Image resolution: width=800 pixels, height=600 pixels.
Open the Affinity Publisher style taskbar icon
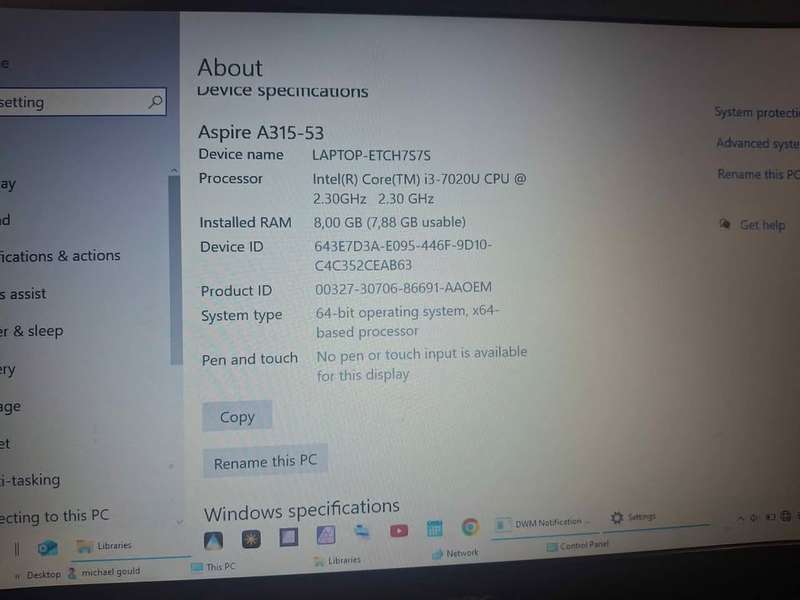point(326,535)
